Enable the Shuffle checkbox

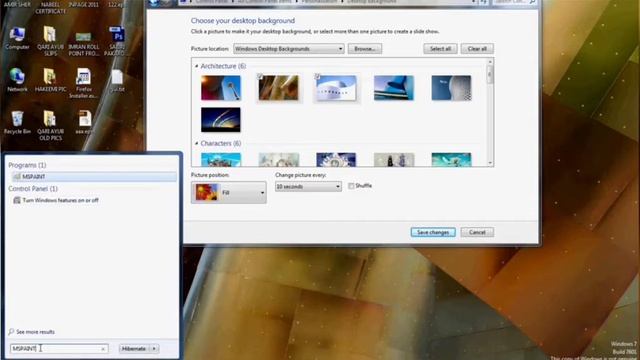tap(351, 186)
